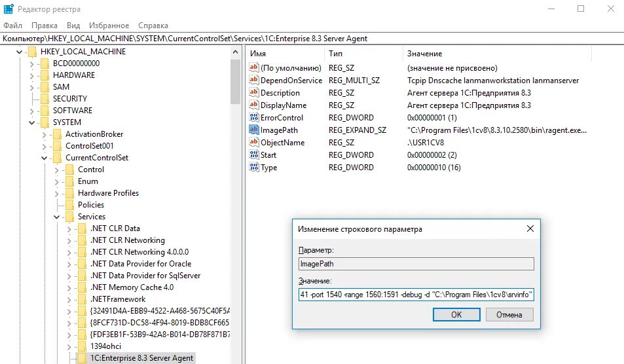The image size is (624, 364).
Task: Expand the Hardware Profiles key
Action: coord(56,194)
